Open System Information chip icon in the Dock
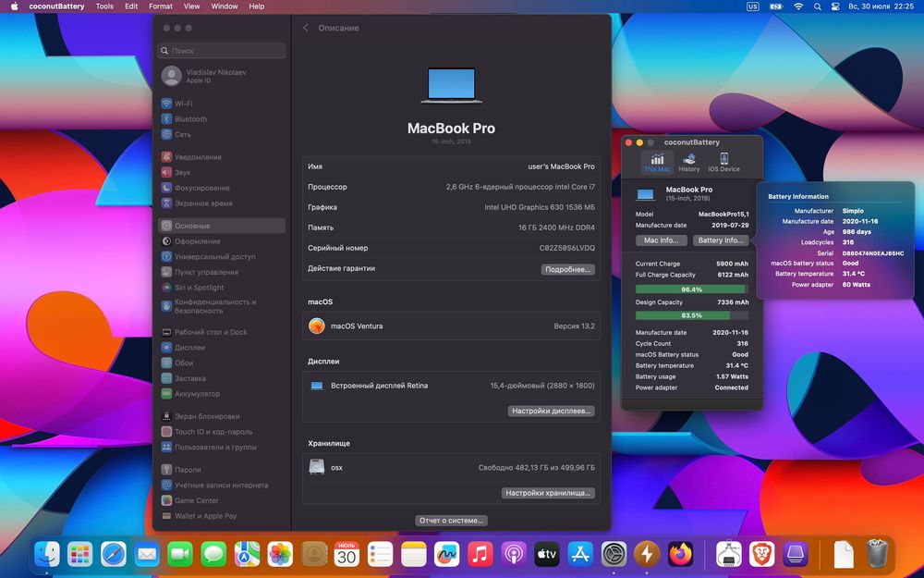 tap(728, 554)
